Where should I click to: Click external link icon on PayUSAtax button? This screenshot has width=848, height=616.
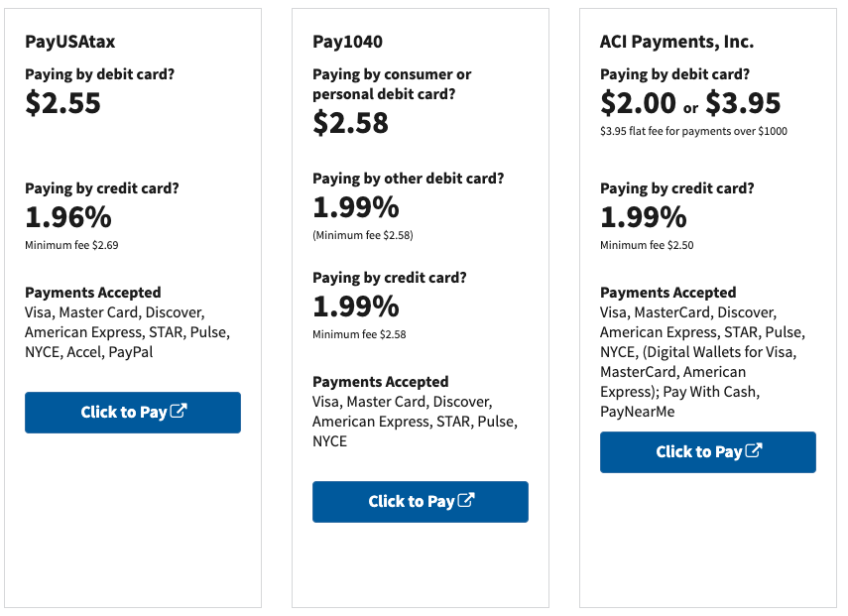tap(179, 411)
